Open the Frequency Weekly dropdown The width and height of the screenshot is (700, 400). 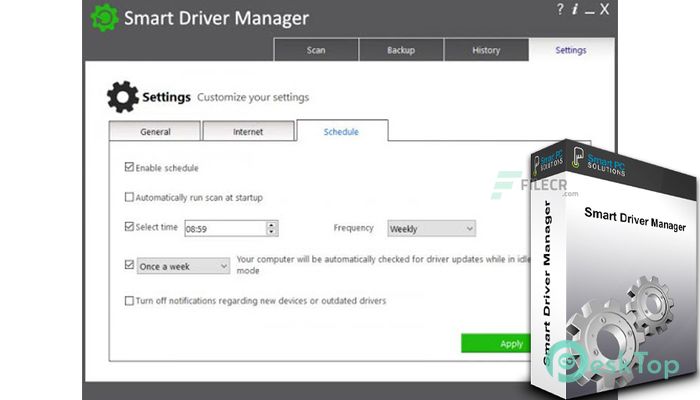coord(431,229)
